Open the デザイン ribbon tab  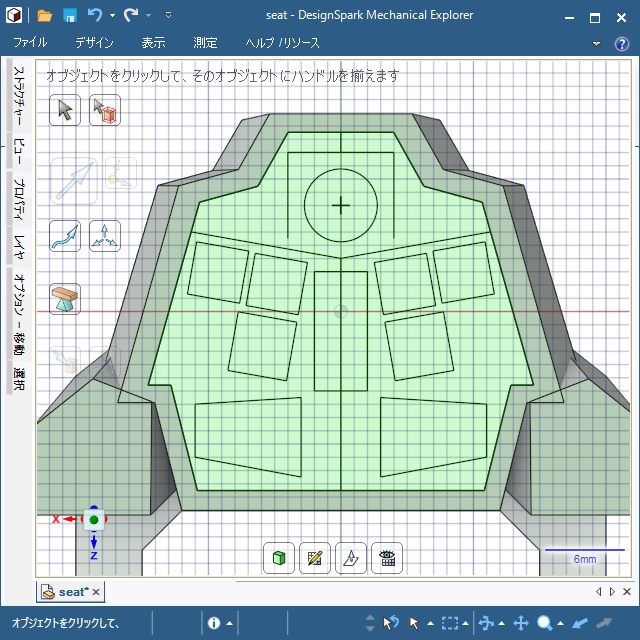94,44
